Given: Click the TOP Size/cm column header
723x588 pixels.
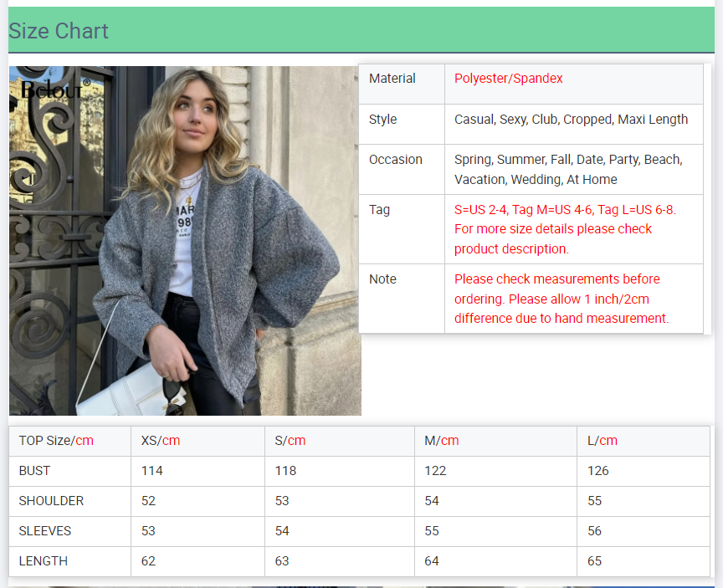Looking at the screenshot, I should click(x=56, y=441).
